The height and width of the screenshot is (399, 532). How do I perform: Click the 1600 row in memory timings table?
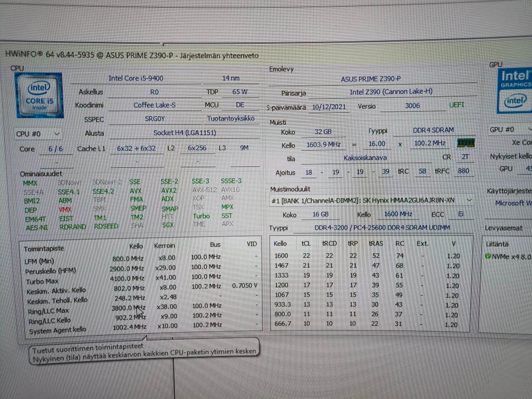click(366, 256)
